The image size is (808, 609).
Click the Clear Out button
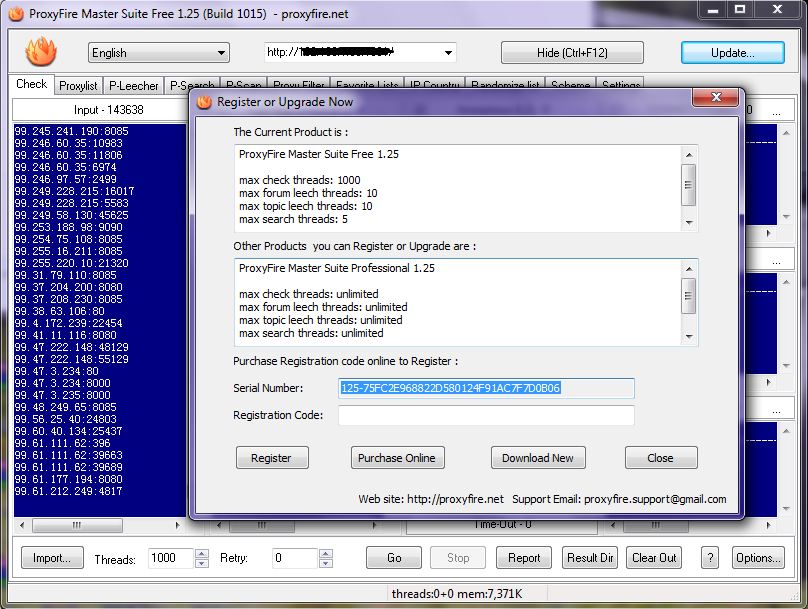654,557
